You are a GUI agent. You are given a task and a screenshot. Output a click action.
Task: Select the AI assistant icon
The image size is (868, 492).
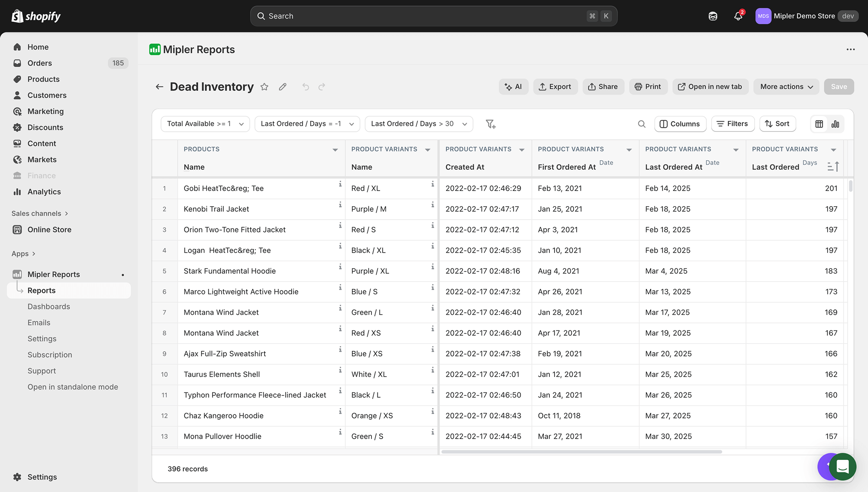coord(513,87)
